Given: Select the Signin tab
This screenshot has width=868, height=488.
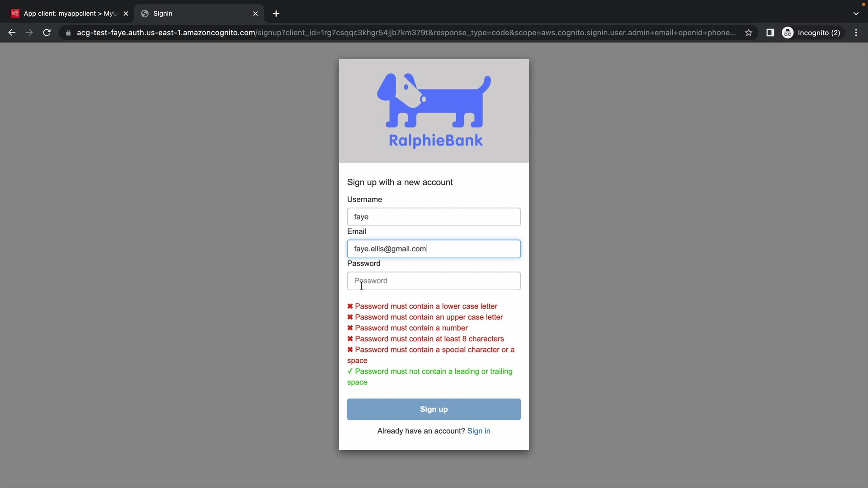Looking at the screenshot, I should tap(194, 14).
